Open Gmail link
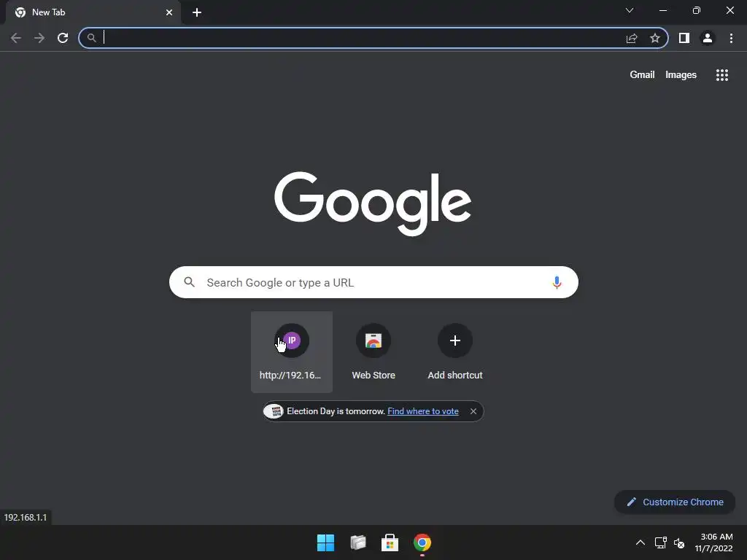This screenshot has height=560, width=747. point(642,75)
